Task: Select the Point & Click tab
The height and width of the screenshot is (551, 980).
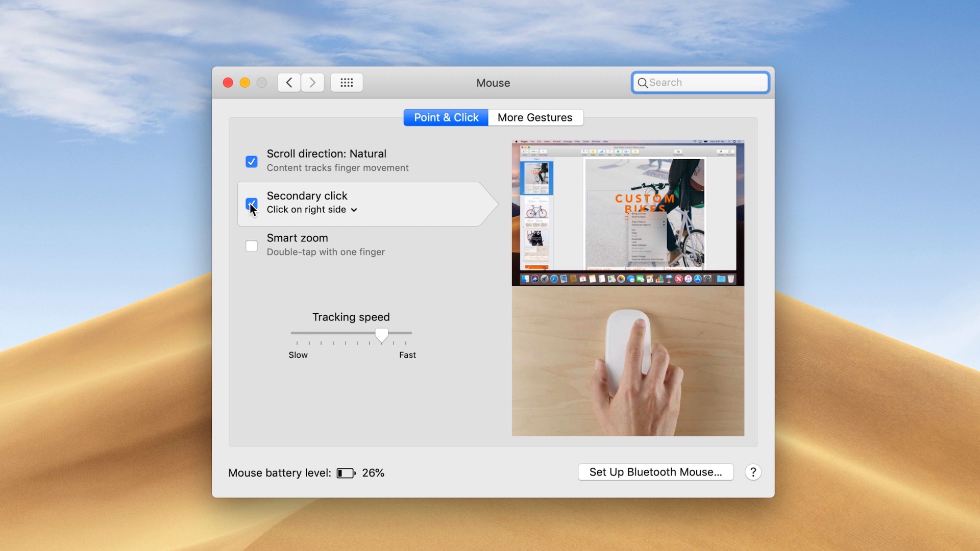Action: (445, 117)
